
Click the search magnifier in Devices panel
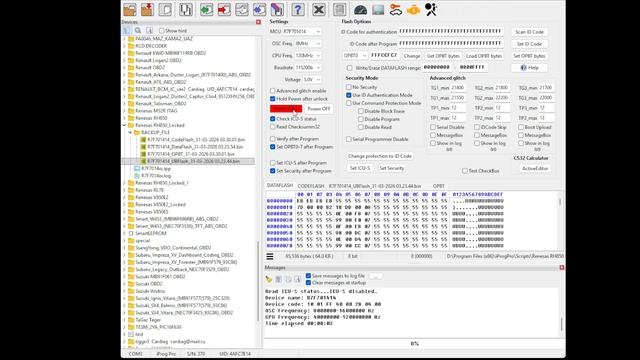138,31
